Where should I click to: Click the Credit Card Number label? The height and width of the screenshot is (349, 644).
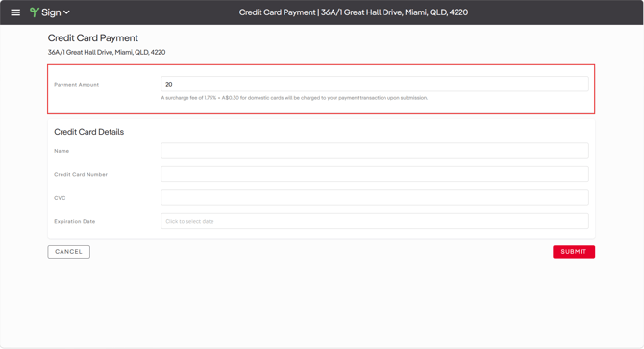tap(81, 175)
